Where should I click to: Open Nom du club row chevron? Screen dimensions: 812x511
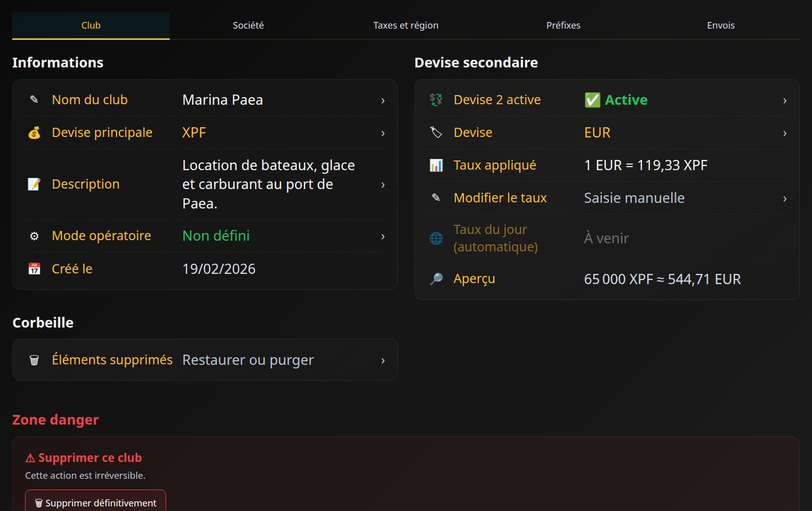(x=383, y=101)
